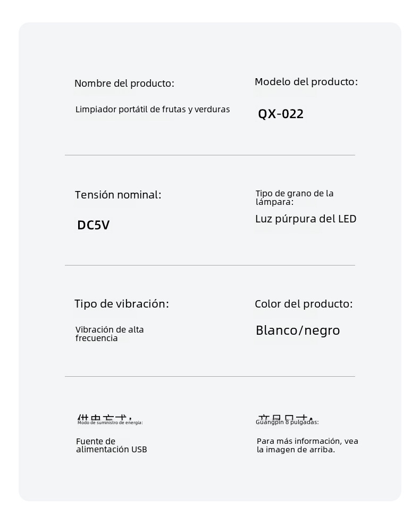The height and width of the screenshot is (530, 420).
Task: Click the divider line below QX-022
Action: pos(209,155)
